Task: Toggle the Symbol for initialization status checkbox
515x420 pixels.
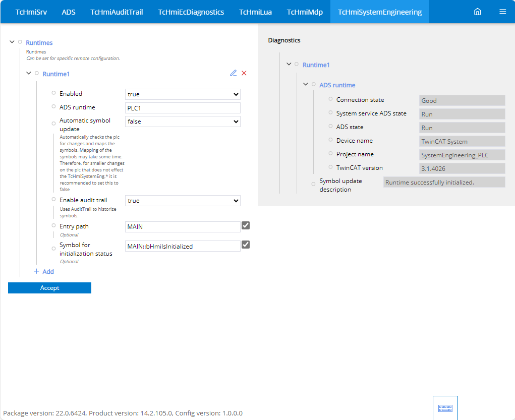Action: (246, 245)
